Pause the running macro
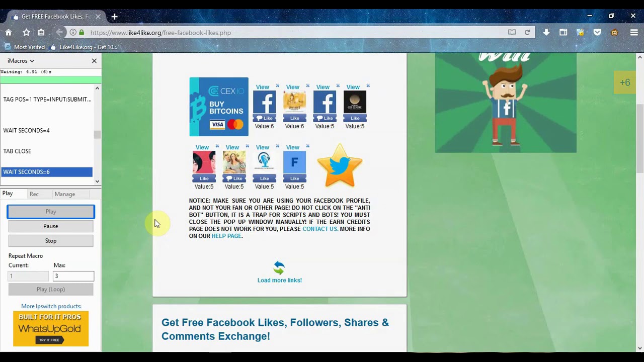The height and width of the screenshot is (362, 644). (51, 226)
